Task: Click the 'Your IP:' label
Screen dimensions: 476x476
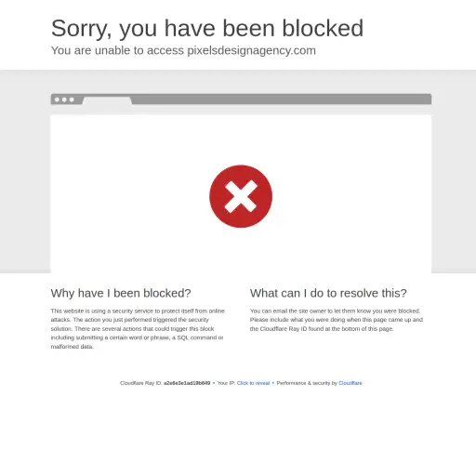Action: click(226, 383)
